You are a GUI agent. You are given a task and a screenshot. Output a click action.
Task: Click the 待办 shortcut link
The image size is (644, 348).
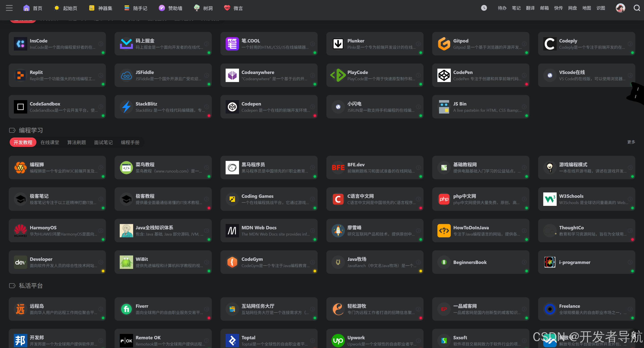(502, 8)
